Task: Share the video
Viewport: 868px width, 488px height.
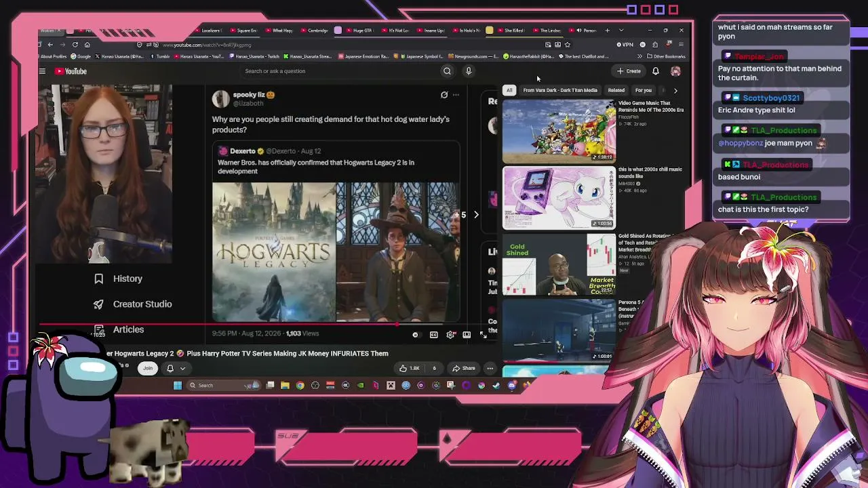Action: [465, 368]
